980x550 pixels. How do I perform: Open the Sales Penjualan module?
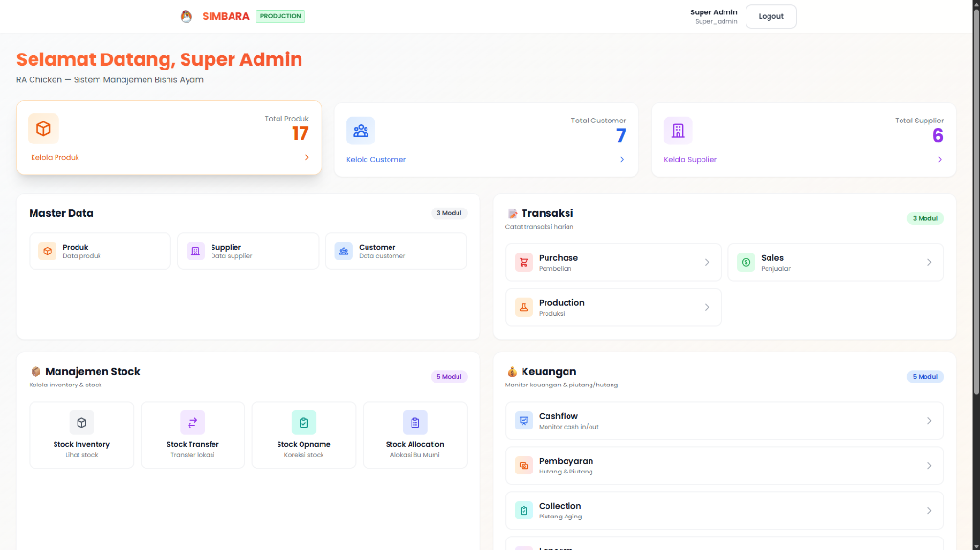pos(835,262)
